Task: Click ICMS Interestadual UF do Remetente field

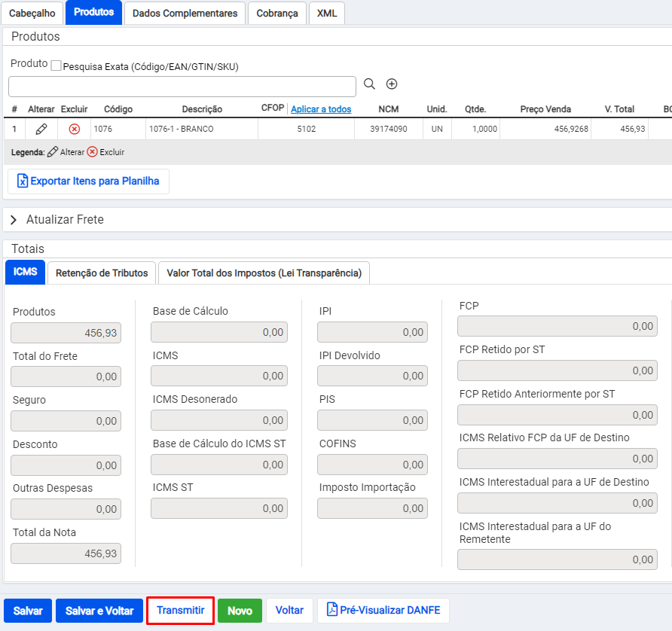Action: tap(557, 559)
